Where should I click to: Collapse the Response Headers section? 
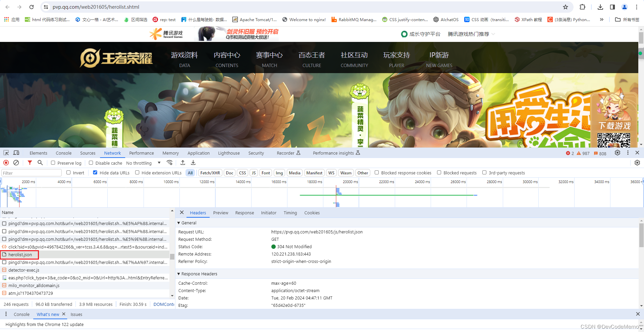pos(179,274)
